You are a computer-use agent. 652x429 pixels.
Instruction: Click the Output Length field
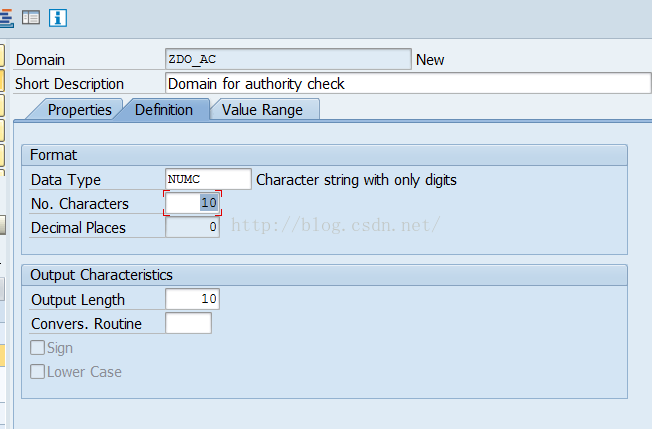(193, 299)
